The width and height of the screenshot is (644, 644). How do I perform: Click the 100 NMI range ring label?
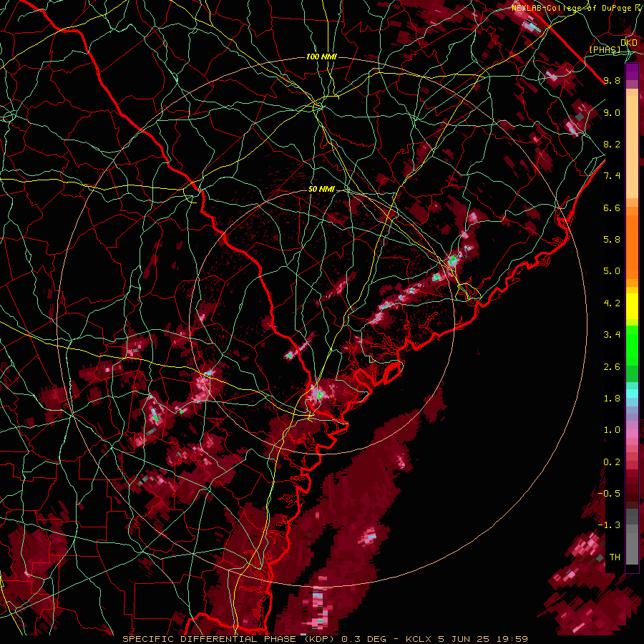point(321,57)
